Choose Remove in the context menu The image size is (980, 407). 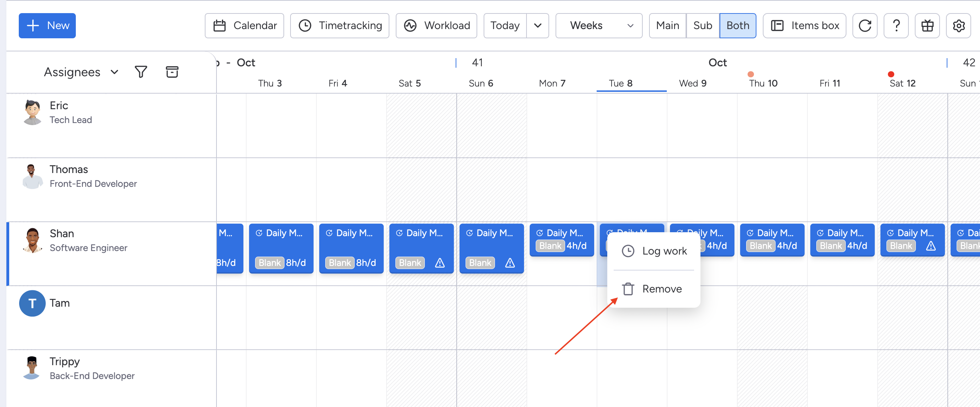pyautogui.click(x=662, y=289)
